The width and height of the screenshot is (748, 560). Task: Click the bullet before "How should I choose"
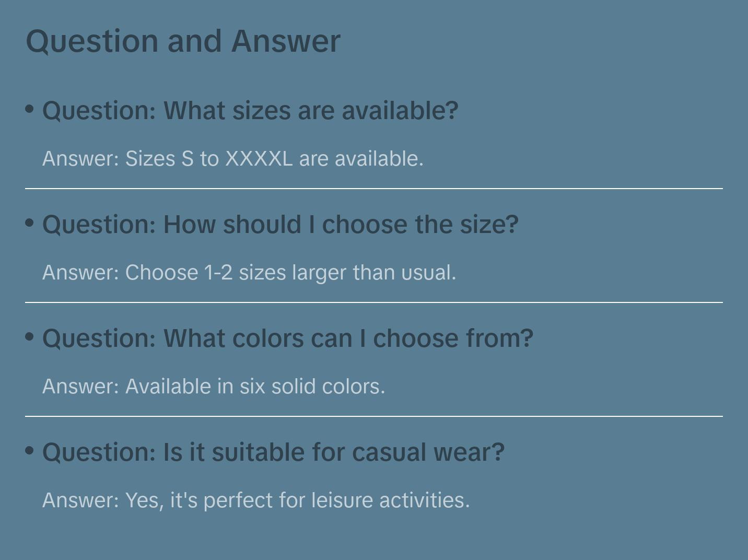[x=30, y=223]
